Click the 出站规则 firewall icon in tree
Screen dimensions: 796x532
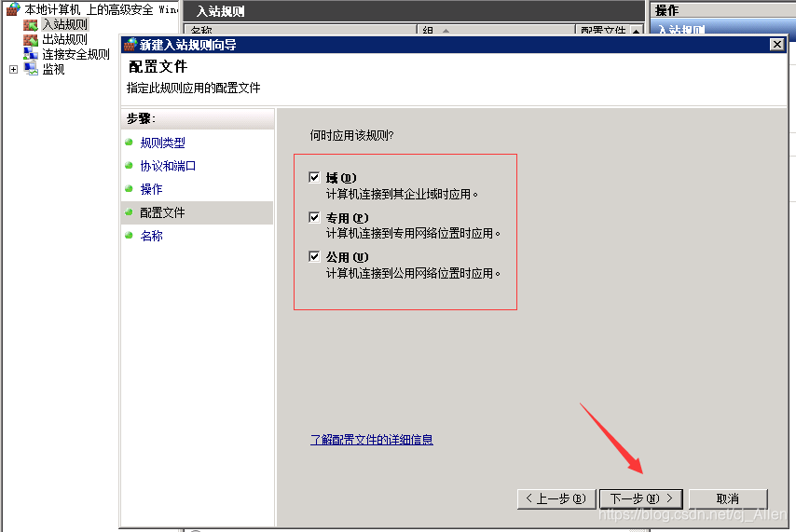[x=31, y=39]
